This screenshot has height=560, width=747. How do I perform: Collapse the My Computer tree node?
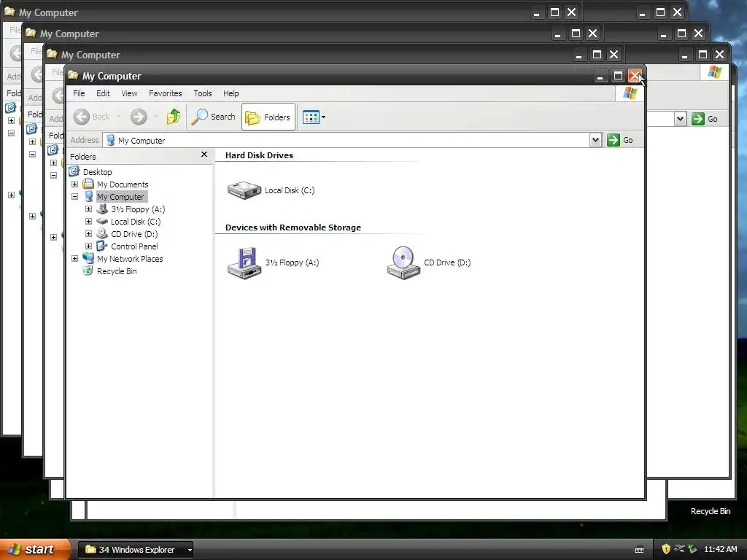point(75,197)
